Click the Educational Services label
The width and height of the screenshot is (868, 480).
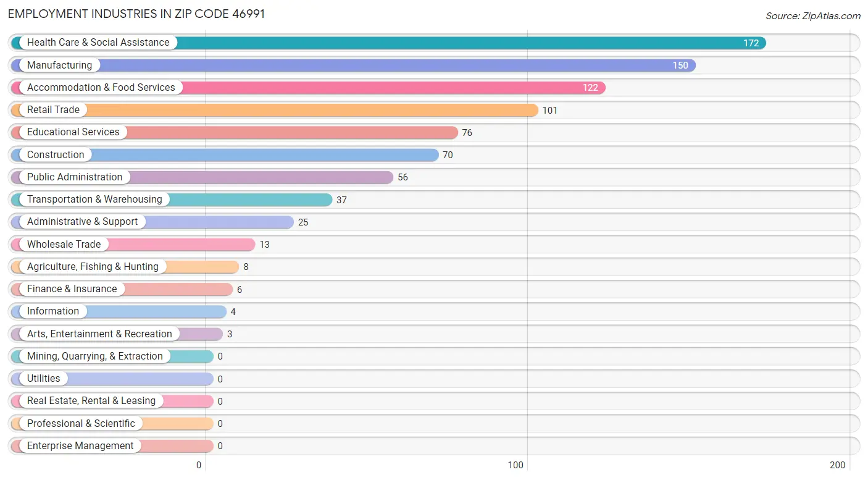pos(73,132)
